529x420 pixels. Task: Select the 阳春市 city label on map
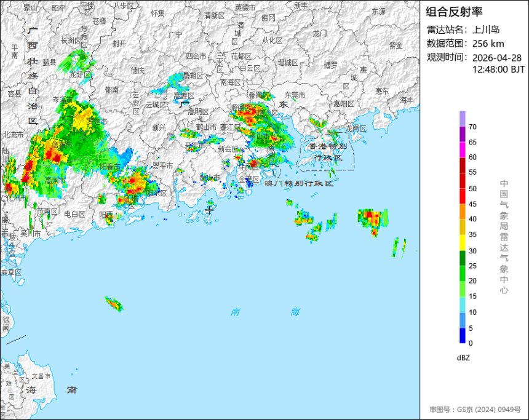point(110,167)
